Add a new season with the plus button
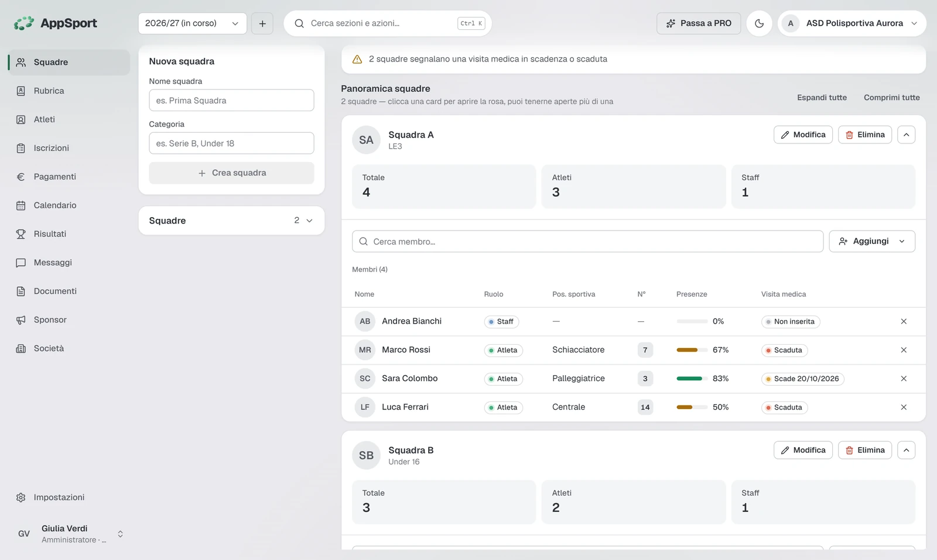Image resolution: width=937 pixels, height=560 pixels. tap(262, 23)
